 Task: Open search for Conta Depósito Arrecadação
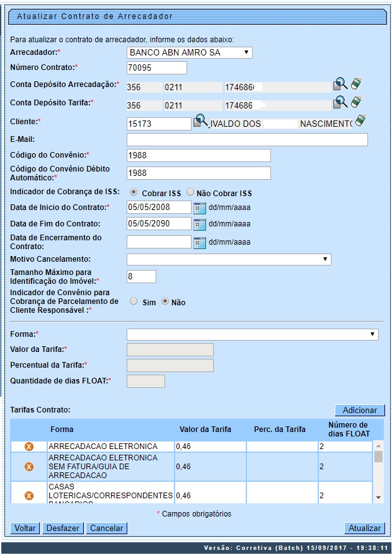(340, 84)
